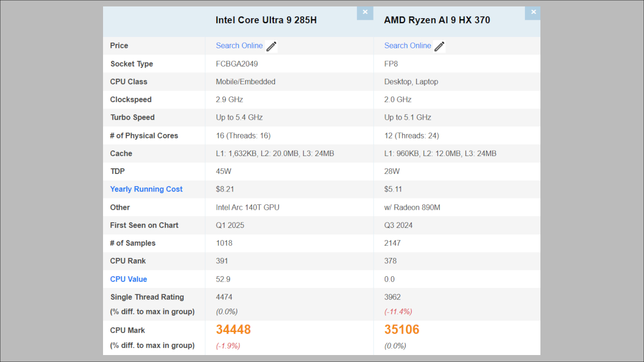
Task: Click the pencil icon next to AMD's Search Online
Action: click(439, 46)
